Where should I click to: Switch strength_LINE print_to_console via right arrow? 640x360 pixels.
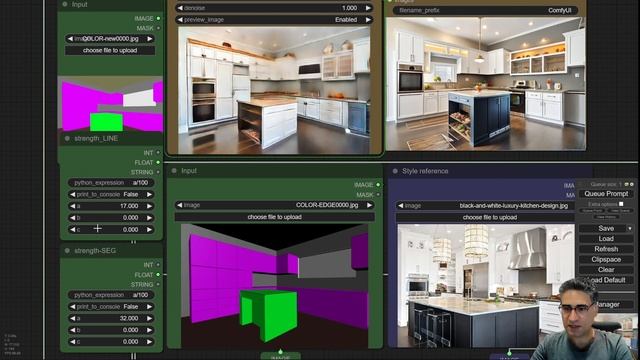149,195
